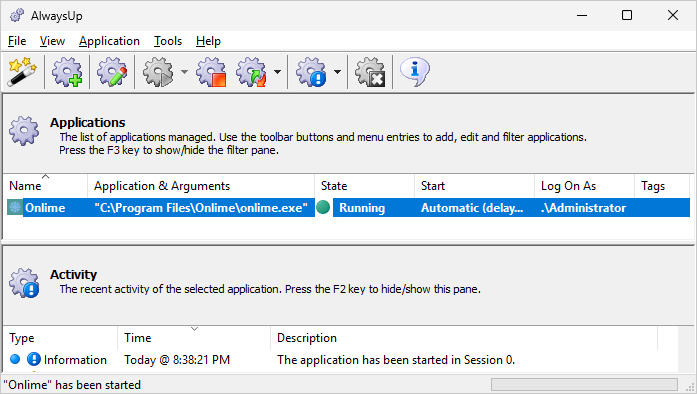Click the status bar progress indicator
The image size is (697, 394).
coord(584,384)
